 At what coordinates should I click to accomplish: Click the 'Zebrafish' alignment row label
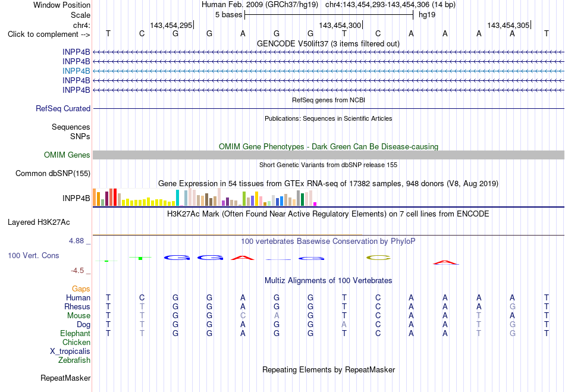coord(74,360)
